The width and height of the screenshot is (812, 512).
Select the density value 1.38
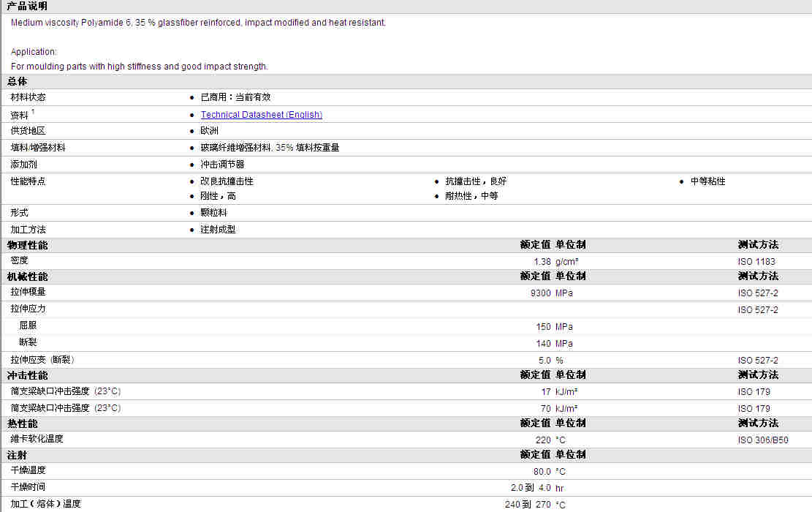point(542,262)
